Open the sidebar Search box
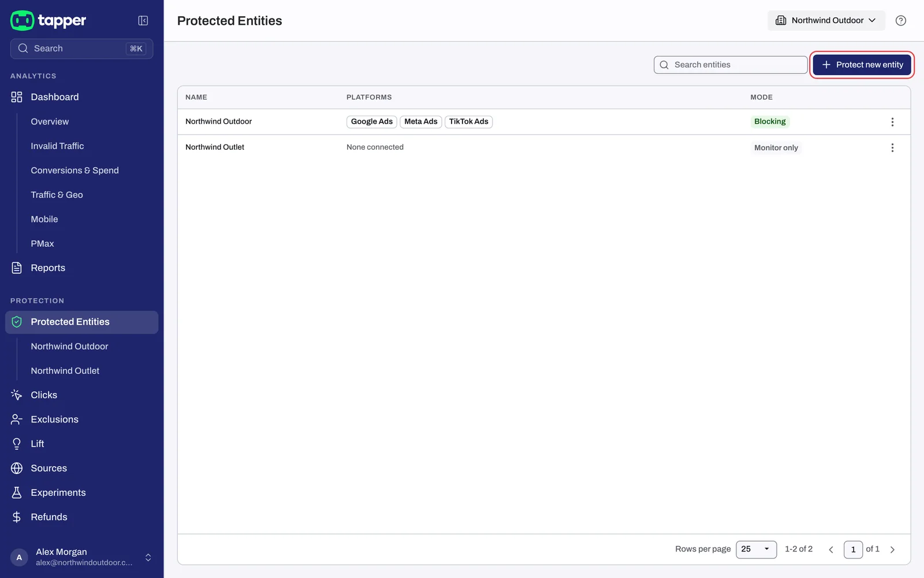The width and height of the screenshot is (924, 578). pyautogui.click(x=81, y=49)
